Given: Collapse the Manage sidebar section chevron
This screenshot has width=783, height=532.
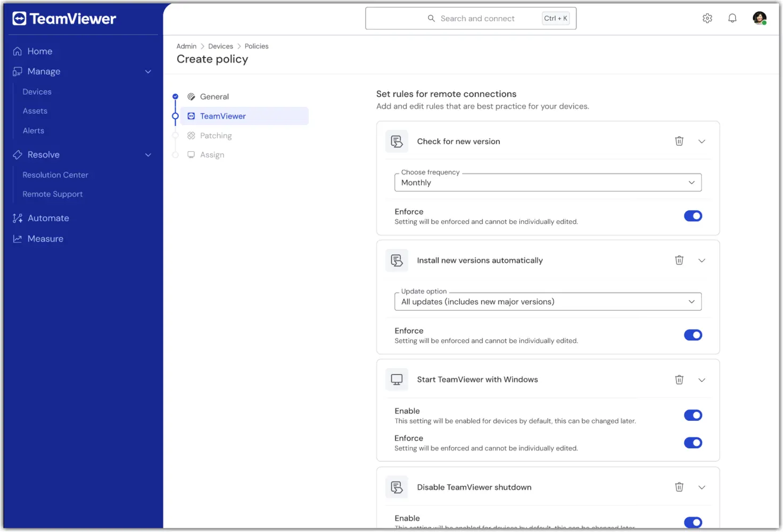Looking at the screenshot, I should click(148, 71).
